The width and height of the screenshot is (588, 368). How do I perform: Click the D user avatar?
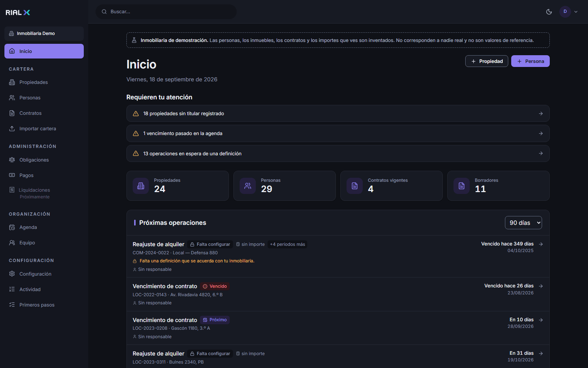click(565, 11)
